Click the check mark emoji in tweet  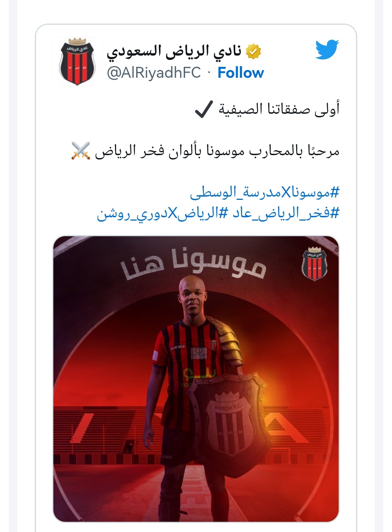tap(203, 109)
